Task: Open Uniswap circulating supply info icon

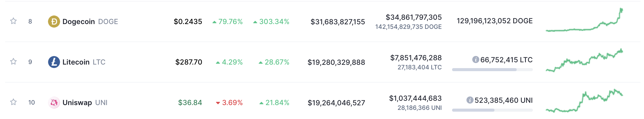Action: point(470,100)
